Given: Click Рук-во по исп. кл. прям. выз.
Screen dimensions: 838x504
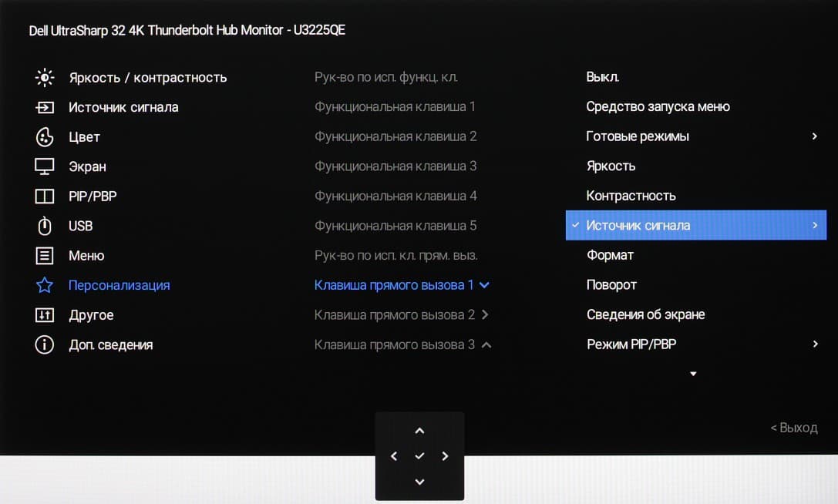Looking at the screenshot, I should point(396,256).
